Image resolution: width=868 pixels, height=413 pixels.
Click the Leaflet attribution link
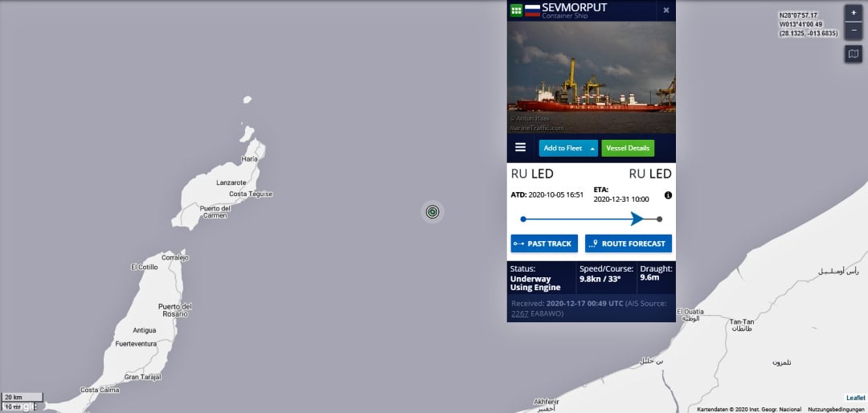click(855, 398)
